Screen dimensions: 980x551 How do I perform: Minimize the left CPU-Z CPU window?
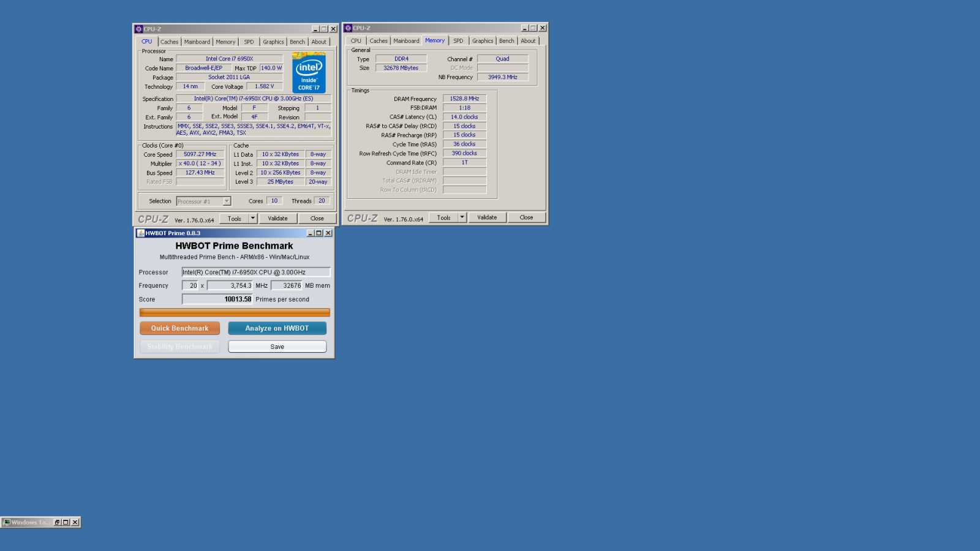pyautogui.click(x=315, y=29)
